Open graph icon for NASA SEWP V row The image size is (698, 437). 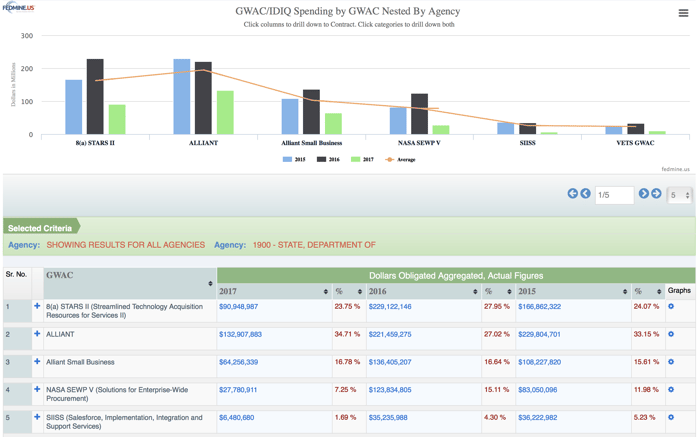(671, 389)
